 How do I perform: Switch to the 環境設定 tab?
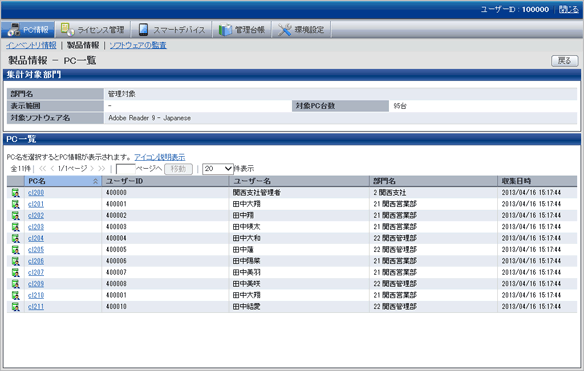coord(302,29)
